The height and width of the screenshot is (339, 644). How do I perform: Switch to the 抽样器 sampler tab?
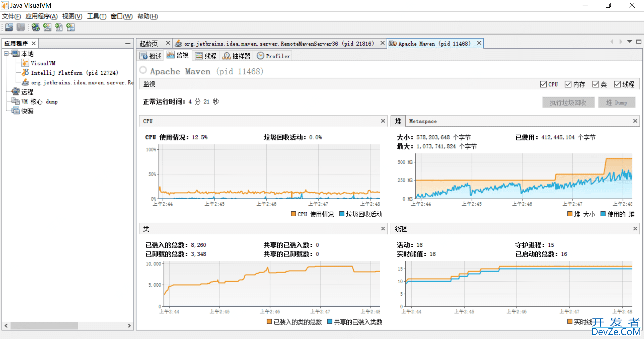[237, 56]
